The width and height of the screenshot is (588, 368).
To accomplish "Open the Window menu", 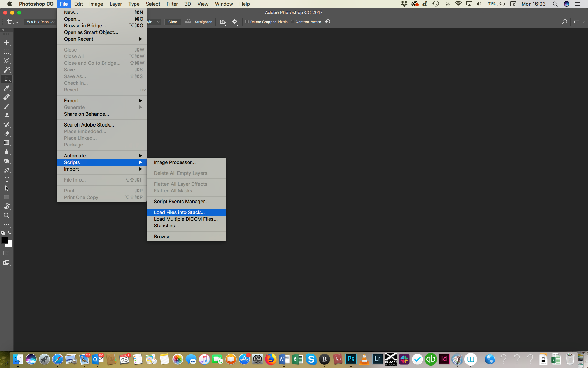I will [x=224, y=4].
